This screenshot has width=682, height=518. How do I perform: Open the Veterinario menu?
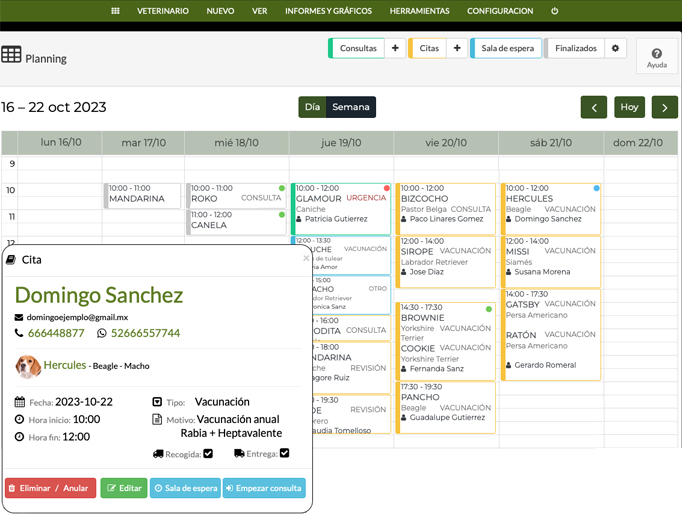tap(162, 11)
